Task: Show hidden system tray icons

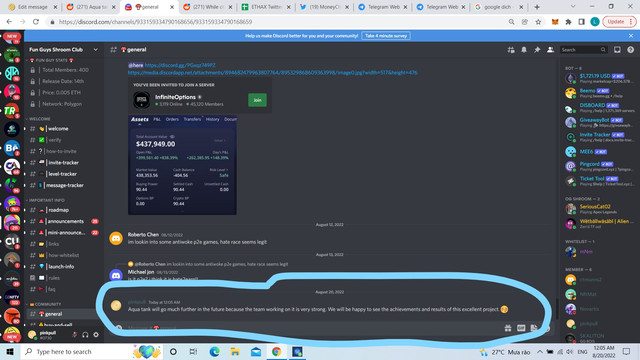Action: tap(540, 351)
